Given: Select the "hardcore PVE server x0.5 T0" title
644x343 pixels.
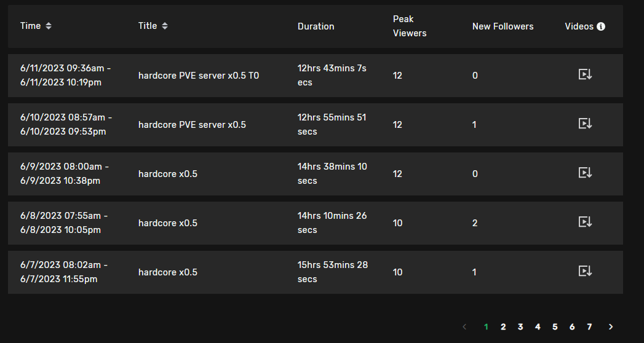Looking at the screenshot, I should pos(199,76).
